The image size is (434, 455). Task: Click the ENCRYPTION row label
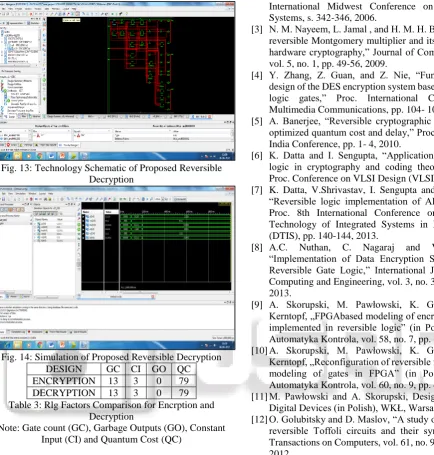coord(64,381)
